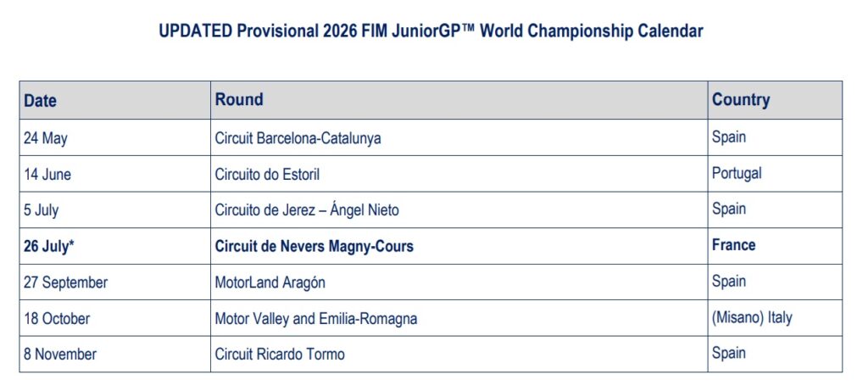Select the Country column header

coord(741,99)
